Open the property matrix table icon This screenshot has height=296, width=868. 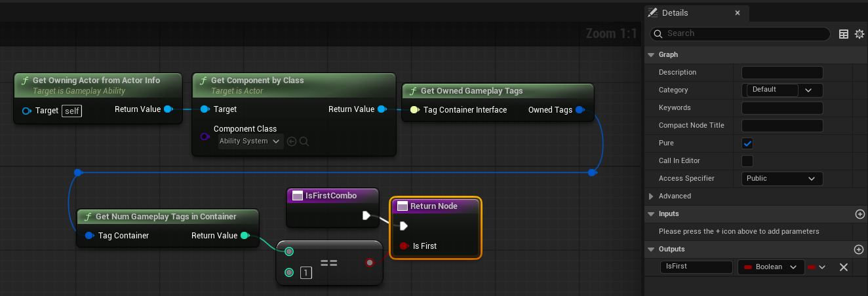844,34
